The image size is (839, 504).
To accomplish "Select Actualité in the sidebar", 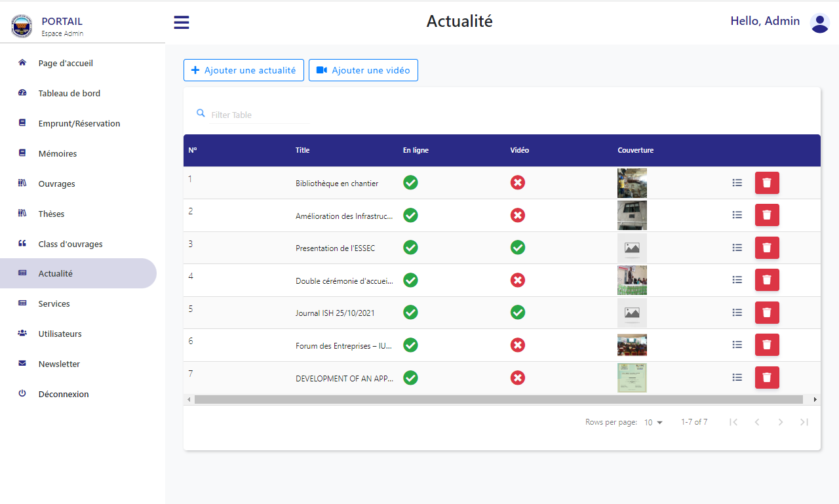I will pyautogui.click(x=79, y=273).
